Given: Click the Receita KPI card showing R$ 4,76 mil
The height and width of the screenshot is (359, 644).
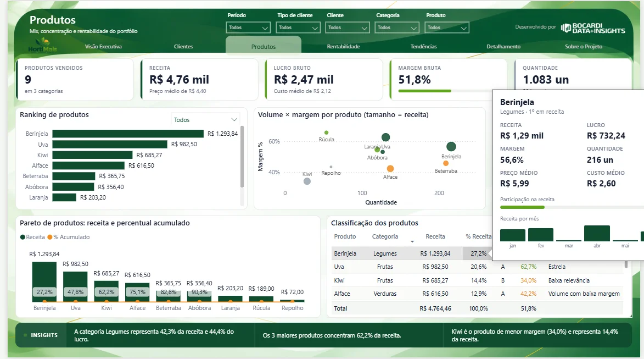Looking at the screenshot, I should (x=200, y=79).
